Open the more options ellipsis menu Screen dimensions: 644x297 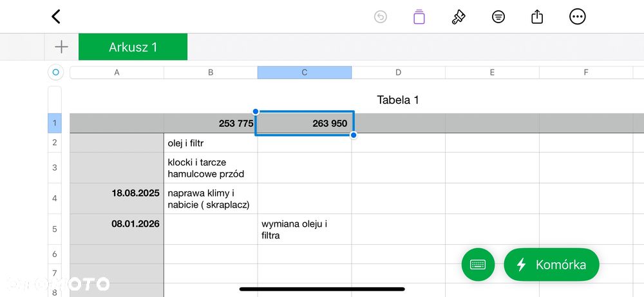click(x=578, y=17)
